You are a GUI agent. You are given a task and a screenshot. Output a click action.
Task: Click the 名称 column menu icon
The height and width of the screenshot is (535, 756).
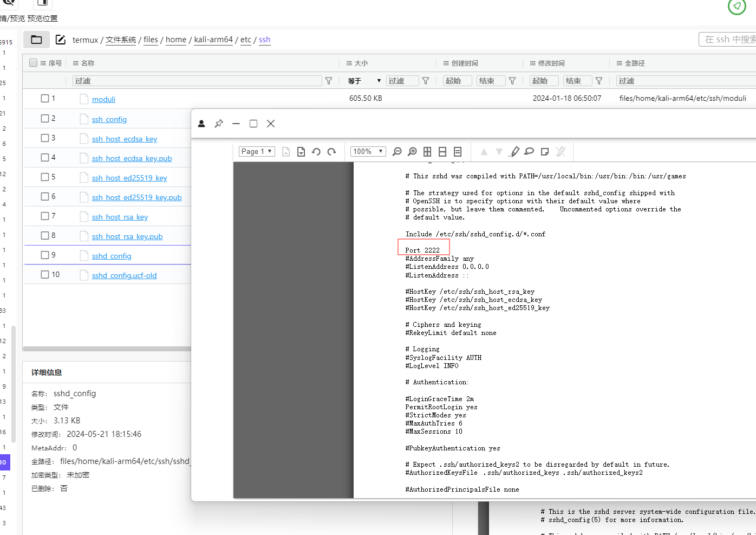tap(76, 63)
